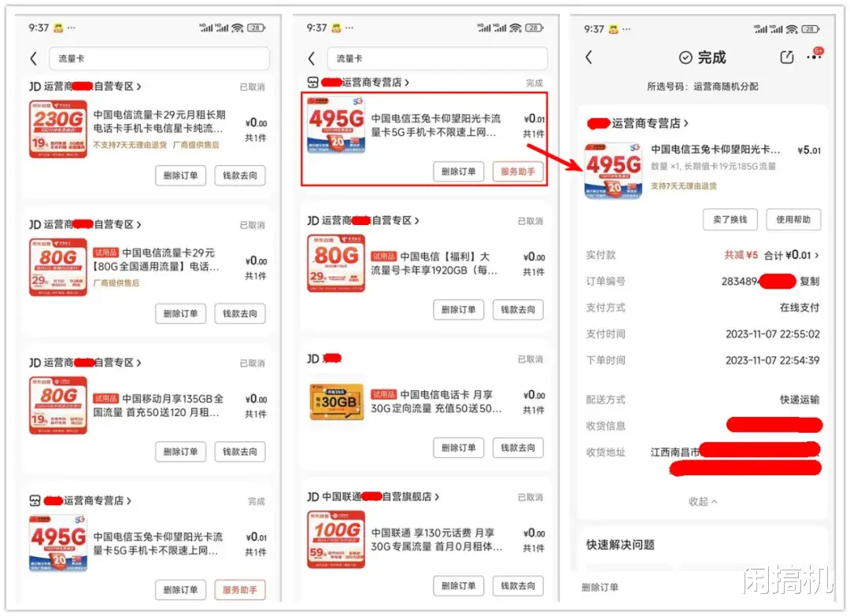Delete the 中国移动月享135GB order
The image size is (850, 616).
pos(180,452)
